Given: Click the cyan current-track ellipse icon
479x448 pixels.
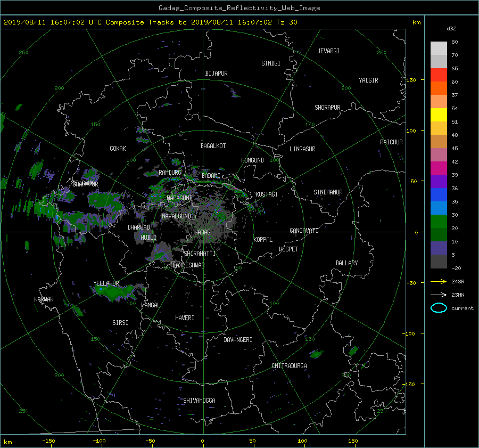Looking at the screenshot, I should click(439, 308).
